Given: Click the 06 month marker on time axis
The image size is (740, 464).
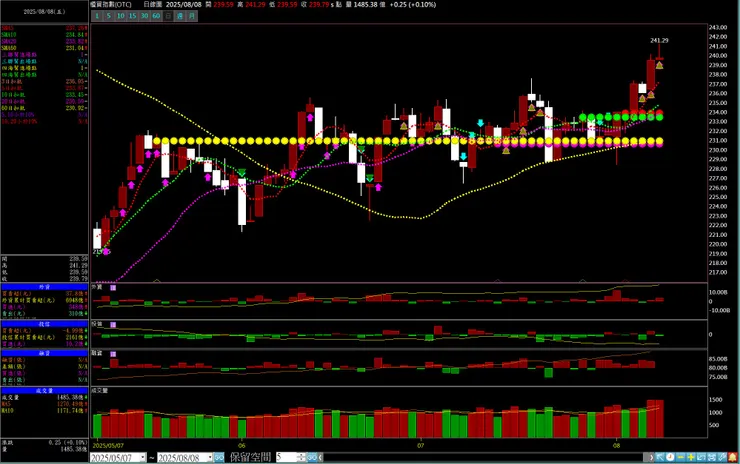Looking at the screenshot, I should 242,445.
